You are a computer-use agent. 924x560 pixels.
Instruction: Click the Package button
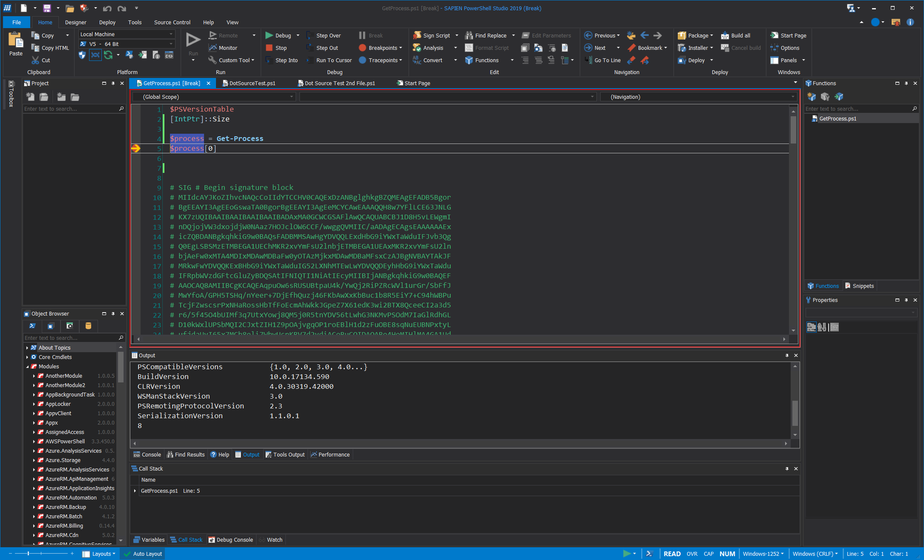pos(695,35)
